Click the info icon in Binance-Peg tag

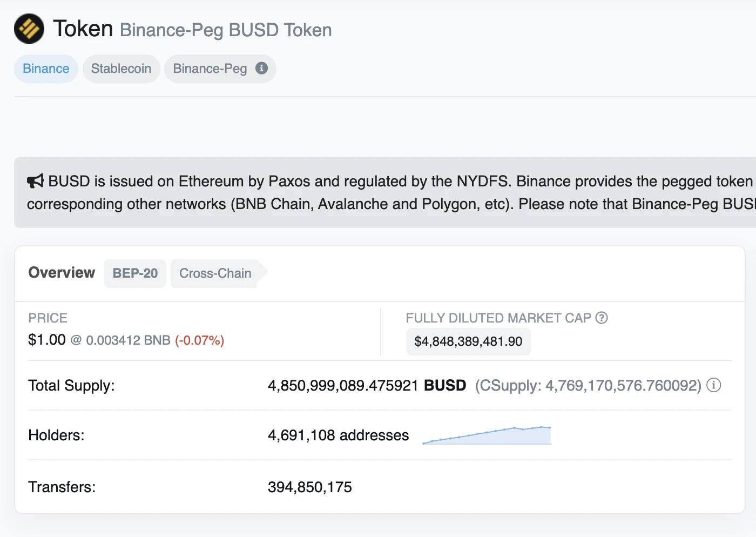point(262,68)
